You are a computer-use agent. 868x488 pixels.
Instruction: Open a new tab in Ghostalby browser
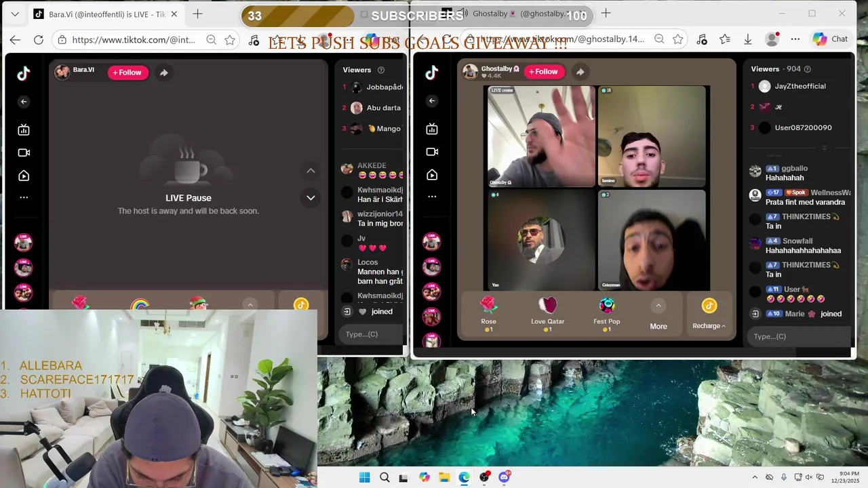(x=606, y=13)
